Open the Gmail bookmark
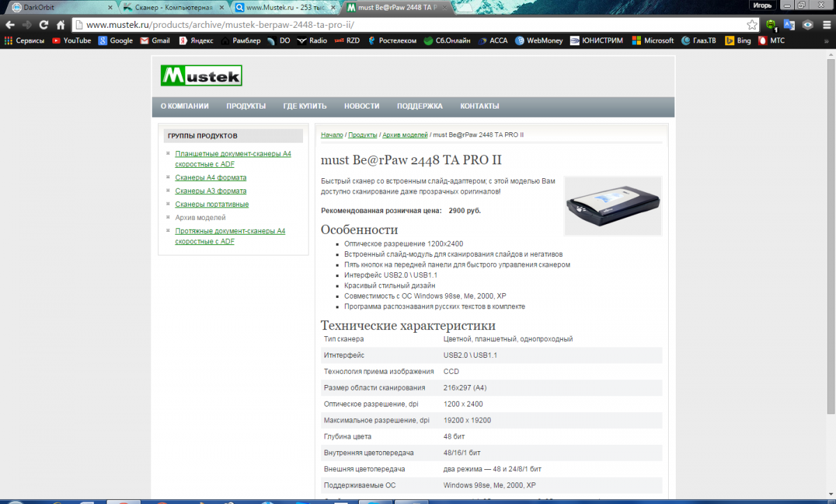The height and width of the screenshot is (504, 836). coord(155,40)
